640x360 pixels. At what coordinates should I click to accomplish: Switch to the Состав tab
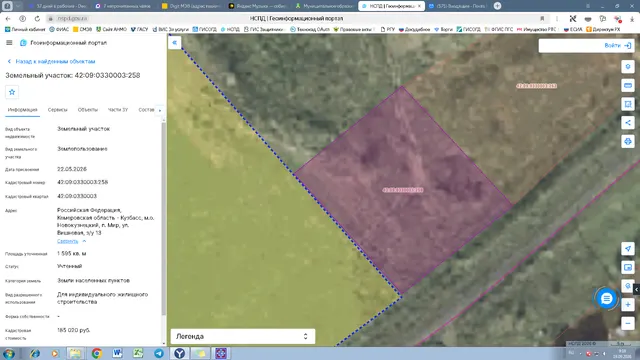pyautogui.click(x=146, y=110)
